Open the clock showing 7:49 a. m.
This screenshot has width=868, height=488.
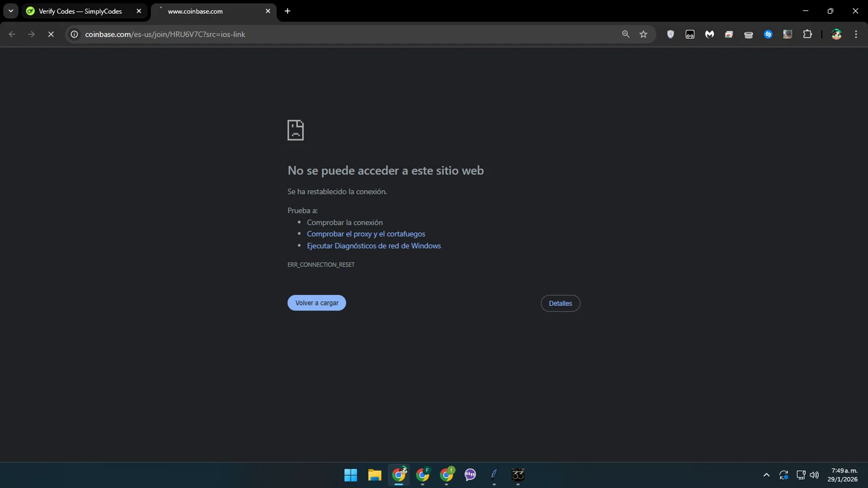(x=843, y=475)
